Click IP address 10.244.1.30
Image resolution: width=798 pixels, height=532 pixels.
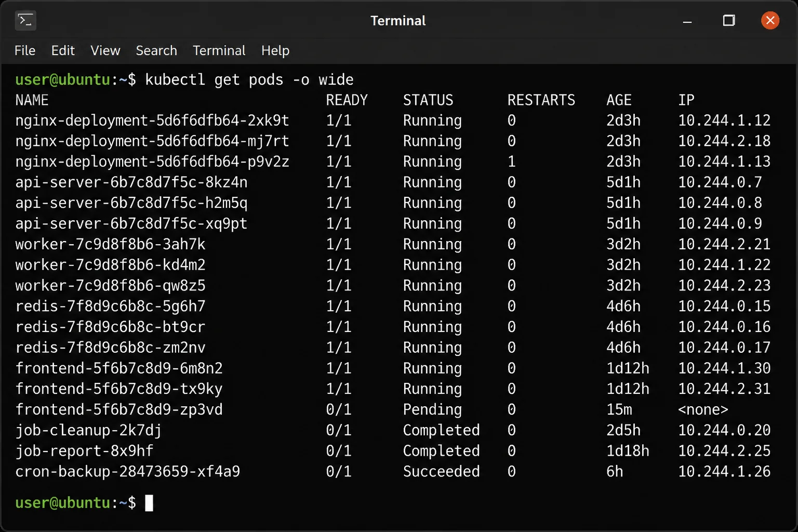724,368
